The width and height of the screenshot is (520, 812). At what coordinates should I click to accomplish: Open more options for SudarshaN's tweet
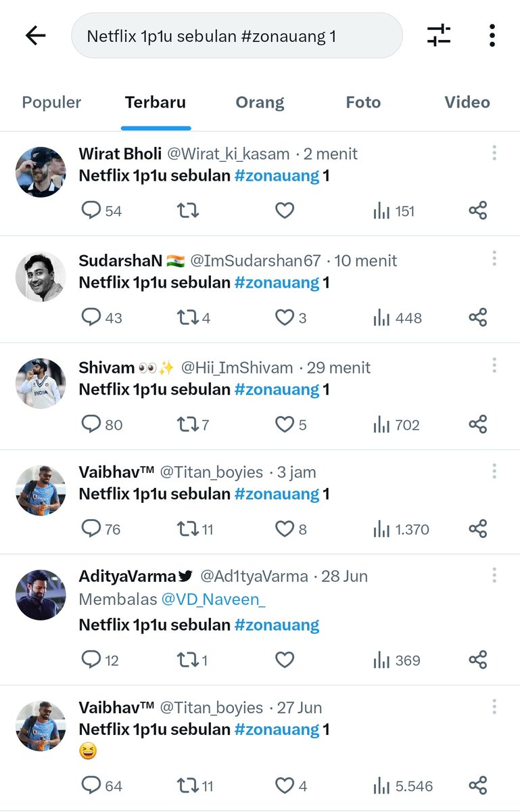494,258
